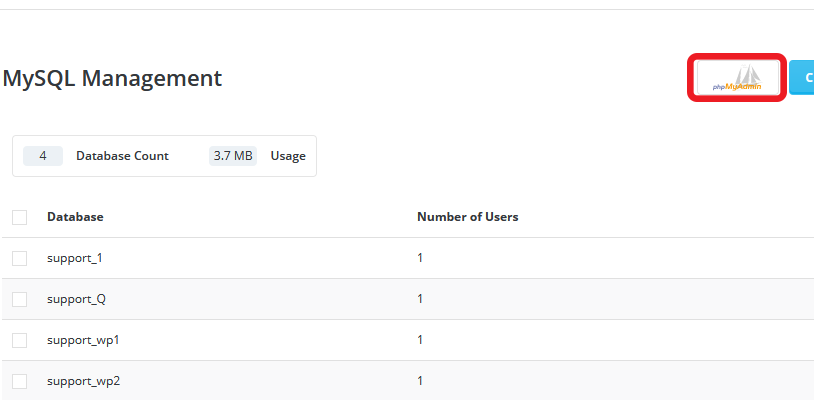Click the user count for support_Q

(x=420, y=299)
